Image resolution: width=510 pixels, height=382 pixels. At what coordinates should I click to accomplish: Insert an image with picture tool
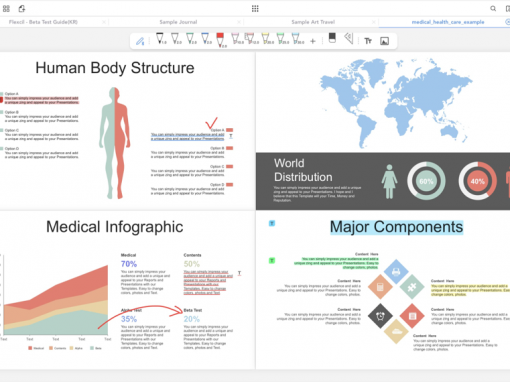coord(384,41)
